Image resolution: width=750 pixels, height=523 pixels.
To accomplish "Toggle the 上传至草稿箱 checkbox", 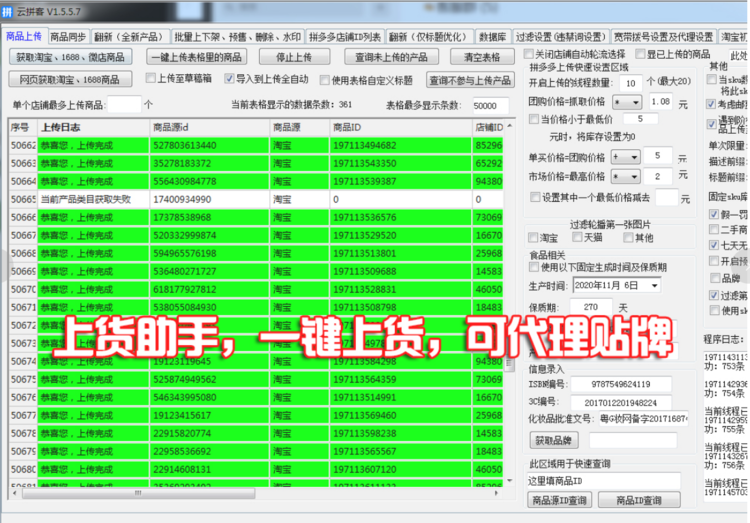I will pyautogui.click(x=151, y=78).
